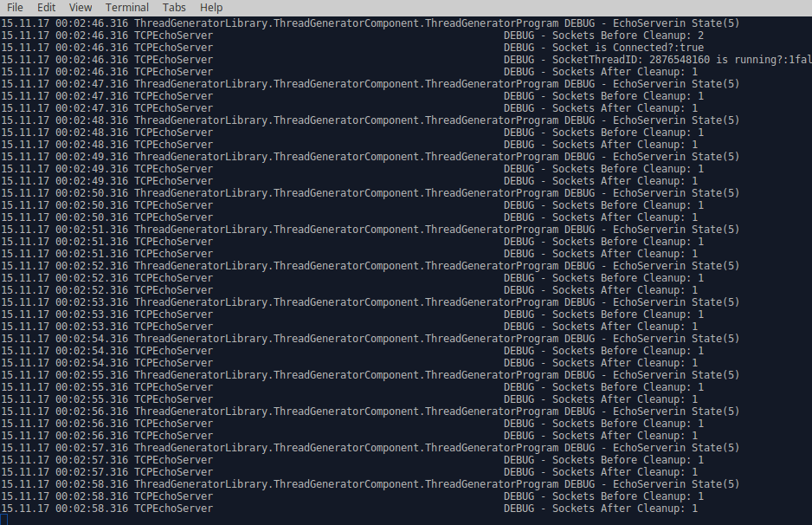812x525 pixels.
Task: Click "Sockets Before Cleanup: 1" on 00:02:56.316 line
Action: 628,424
